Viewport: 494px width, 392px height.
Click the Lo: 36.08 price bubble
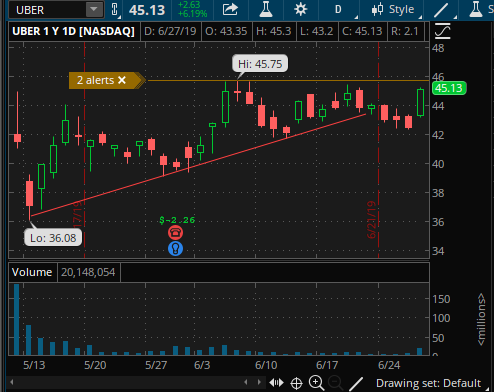[53, 238]
